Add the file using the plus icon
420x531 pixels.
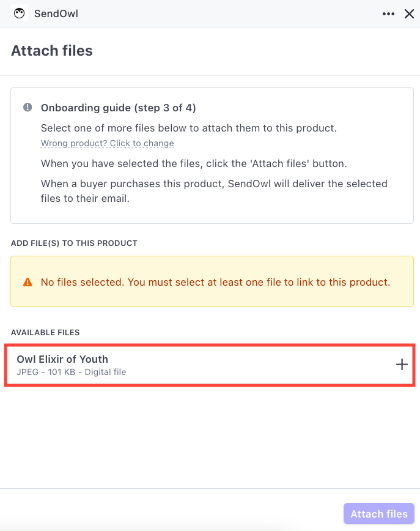(402, 365)
